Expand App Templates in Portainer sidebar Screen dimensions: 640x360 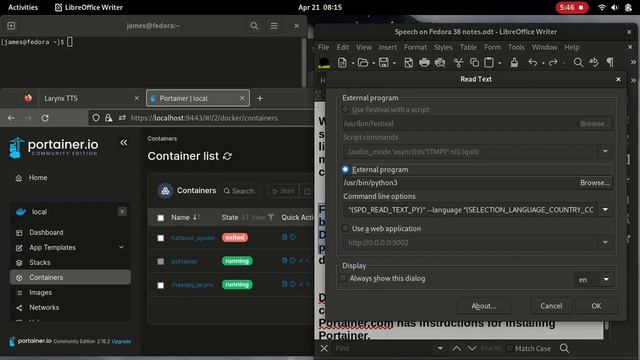(121, 247)
